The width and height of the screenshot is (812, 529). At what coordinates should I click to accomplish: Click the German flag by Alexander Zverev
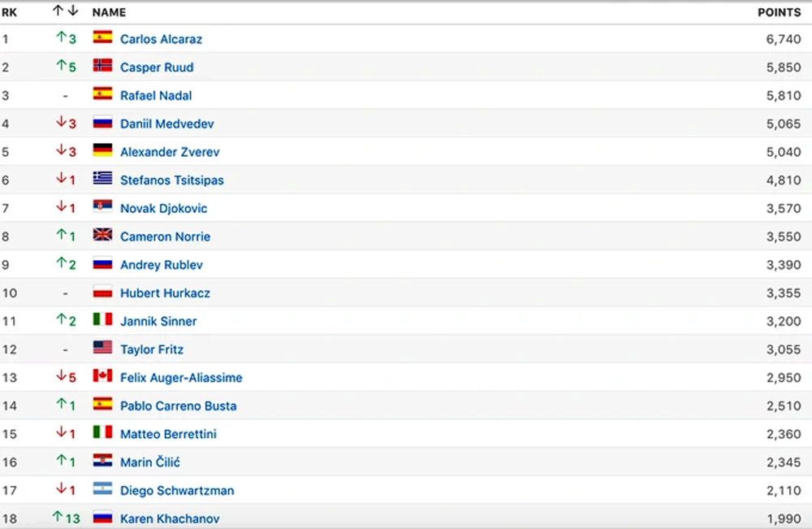[x=102, y=150]
